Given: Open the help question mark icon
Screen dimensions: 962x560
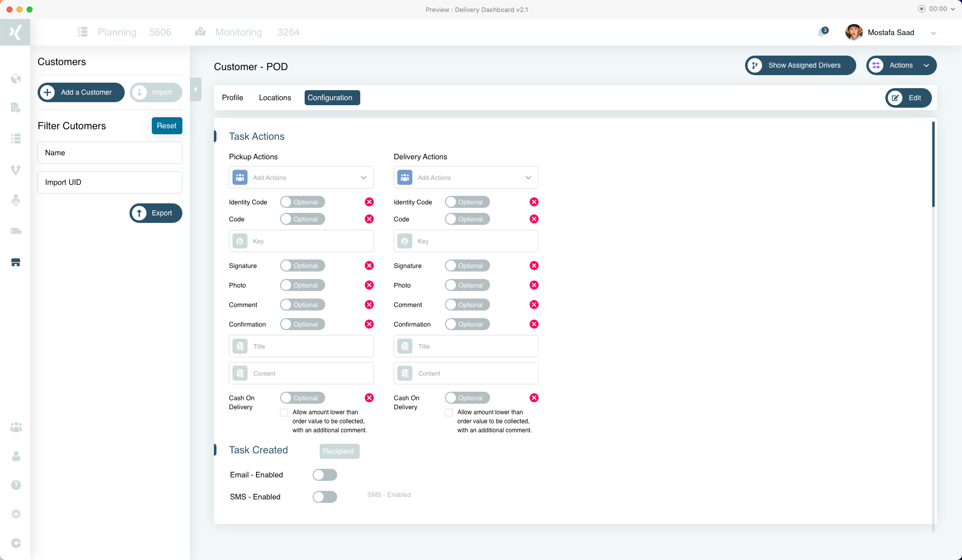Looking at the screenshot, I should pyautogui.click(x=16, y=485).
